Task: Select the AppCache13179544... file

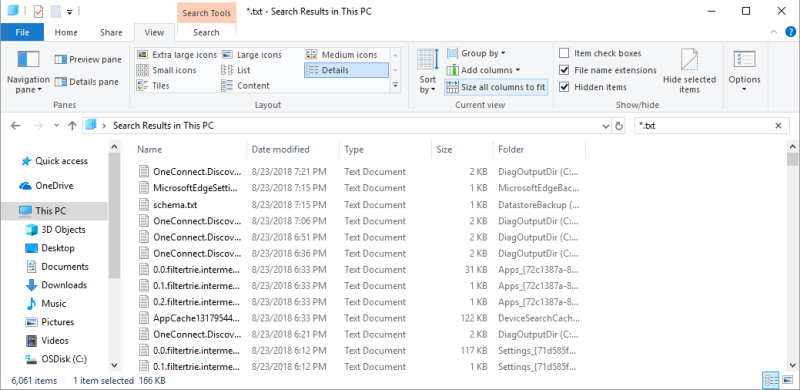Action: 196,318
